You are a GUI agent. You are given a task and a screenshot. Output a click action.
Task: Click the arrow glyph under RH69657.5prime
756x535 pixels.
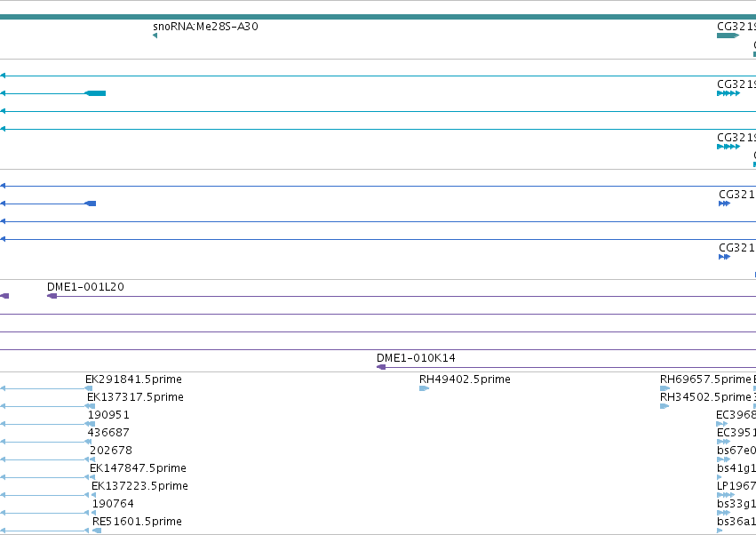click(664, 388)
